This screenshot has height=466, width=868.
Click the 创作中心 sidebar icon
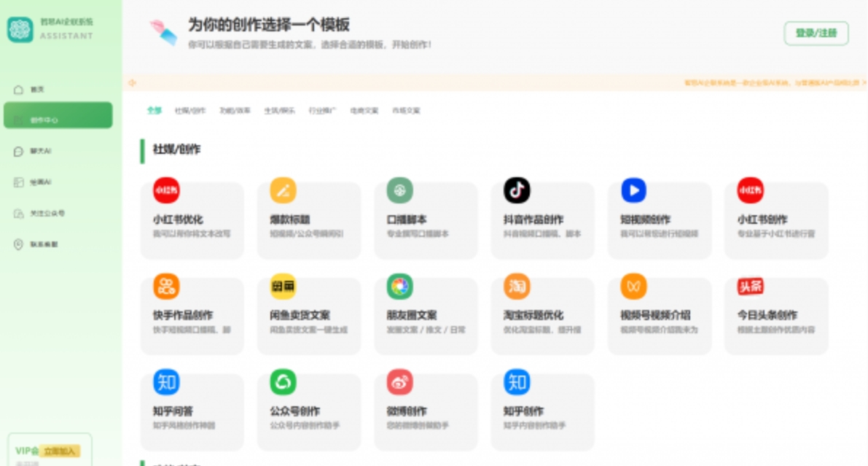18,120
